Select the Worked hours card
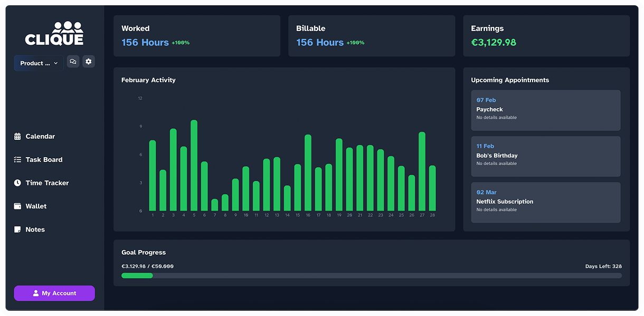The image size is (644, 316). point(196,36)
